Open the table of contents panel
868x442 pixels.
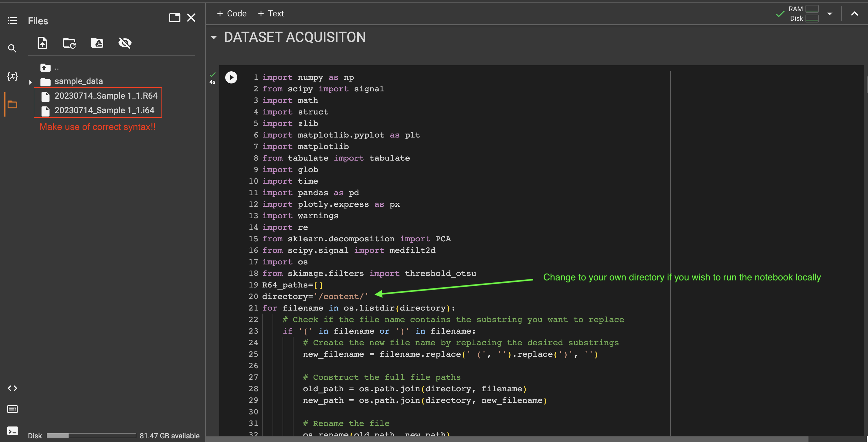click(12, 21)
